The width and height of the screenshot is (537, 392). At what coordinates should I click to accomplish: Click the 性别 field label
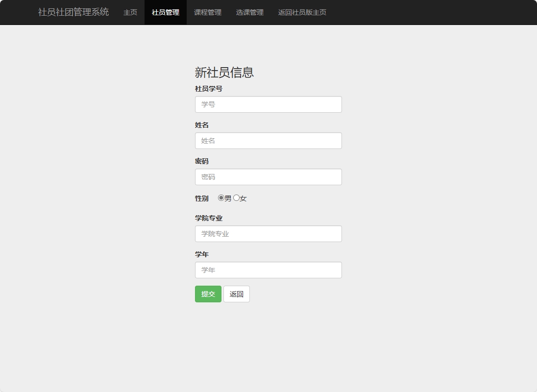[x=201, y=198]
